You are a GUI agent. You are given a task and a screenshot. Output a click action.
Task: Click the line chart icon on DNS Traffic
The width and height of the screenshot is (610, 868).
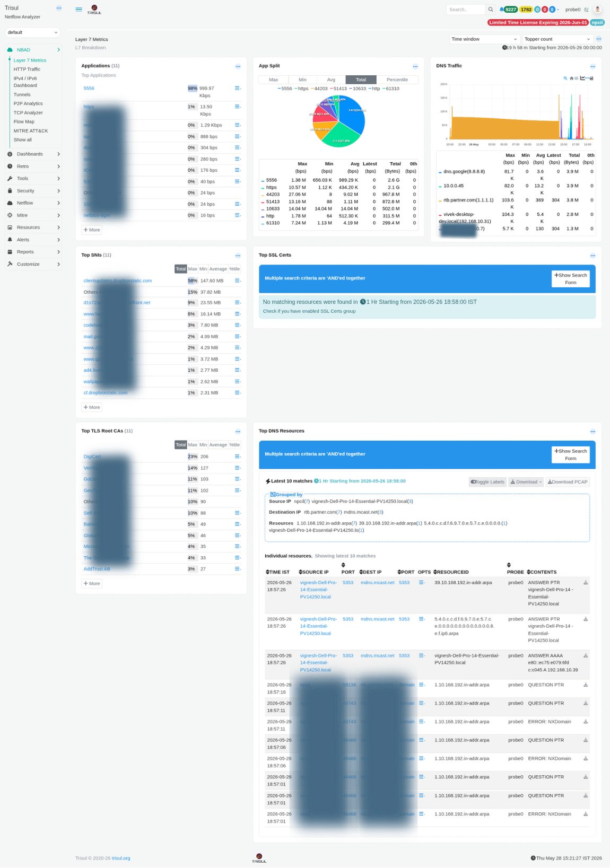582,78
